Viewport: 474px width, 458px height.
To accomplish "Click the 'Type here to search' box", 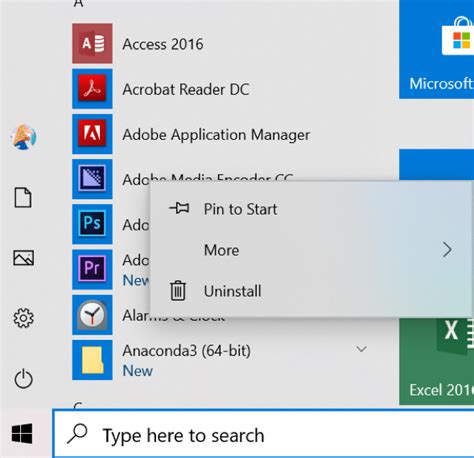I will pos(263,434).
